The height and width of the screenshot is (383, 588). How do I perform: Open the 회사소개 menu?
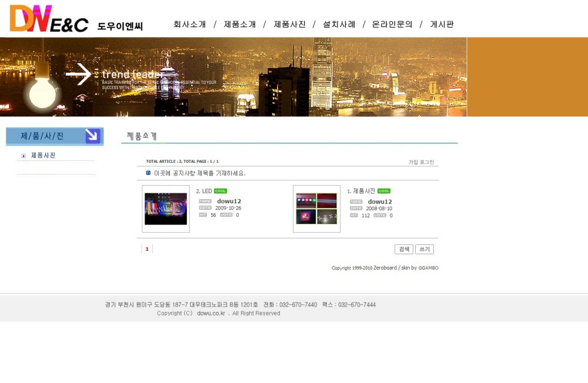[189, 25]
